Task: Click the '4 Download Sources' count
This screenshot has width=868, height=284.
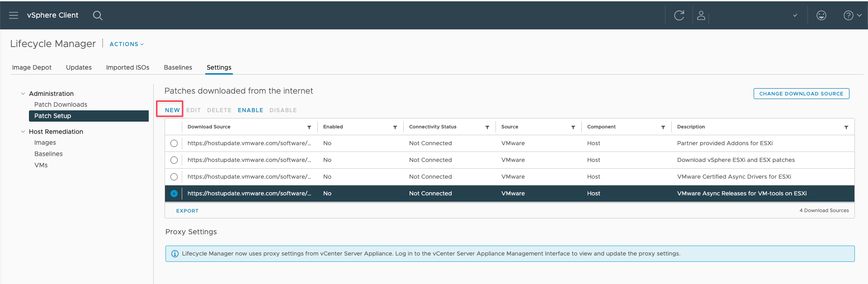Action: tap(824, 211)
